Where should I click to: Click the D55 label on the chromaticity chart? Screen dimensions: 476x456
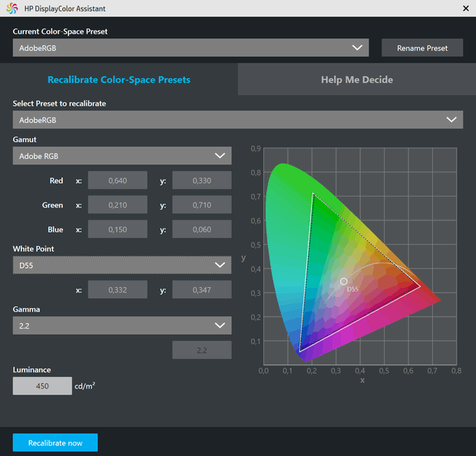[x=352, y=289]
